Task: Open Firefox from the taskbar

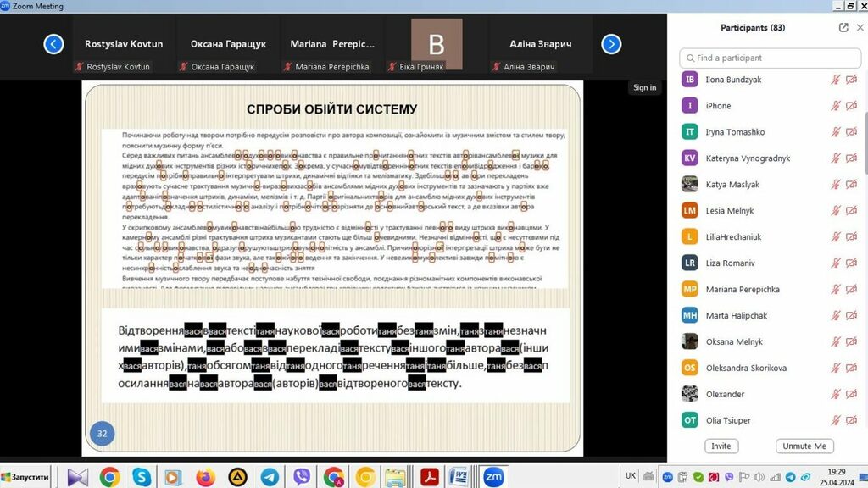Action: coord(205,477)
